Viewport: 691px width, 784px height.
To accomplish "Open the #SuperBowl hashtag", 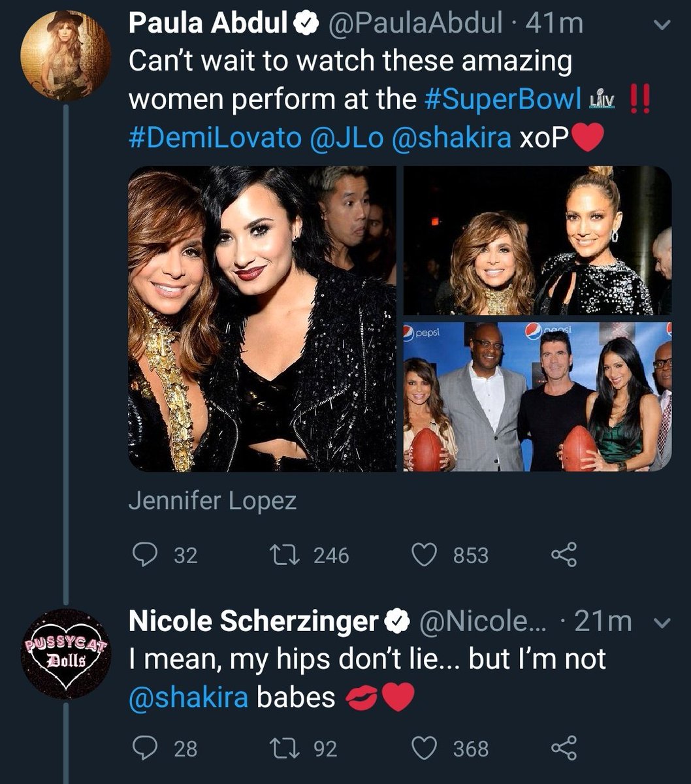I will 502,99.
